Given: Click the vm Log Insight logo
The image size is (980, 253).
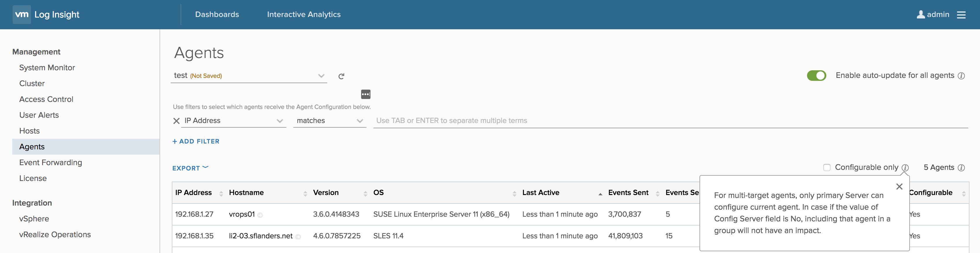Looking at the screenshot, I should tap(46, 14).
